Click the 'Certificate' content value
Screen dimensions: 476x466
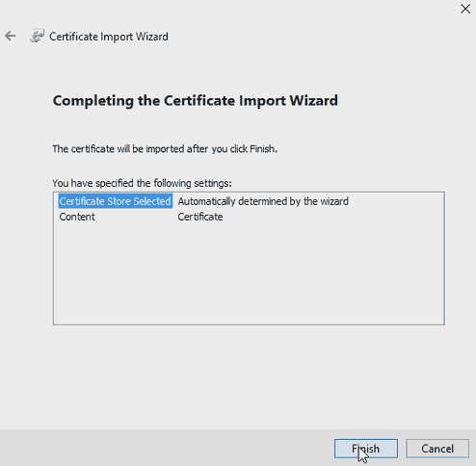tap(200, 217)
